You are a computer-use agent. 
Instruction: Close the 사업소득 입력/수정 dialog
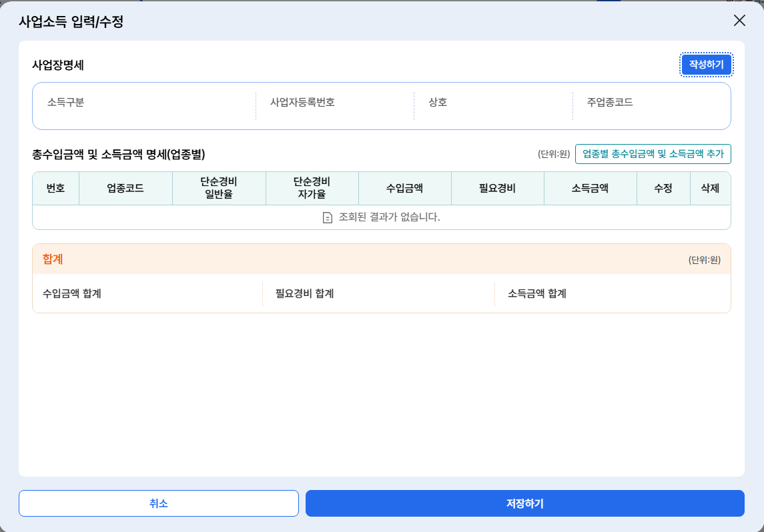739,21
